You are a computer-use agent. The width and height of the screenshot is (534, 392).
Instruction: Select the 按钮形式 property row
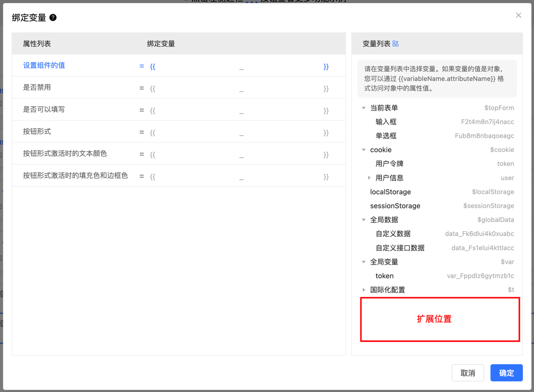37,131
